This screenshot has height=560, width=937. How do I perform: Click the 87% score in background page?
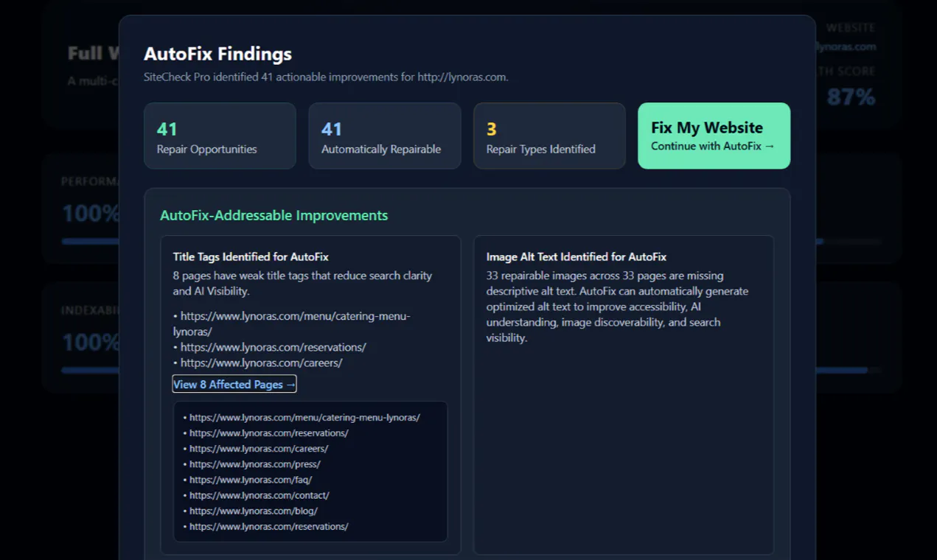(851, 97)
